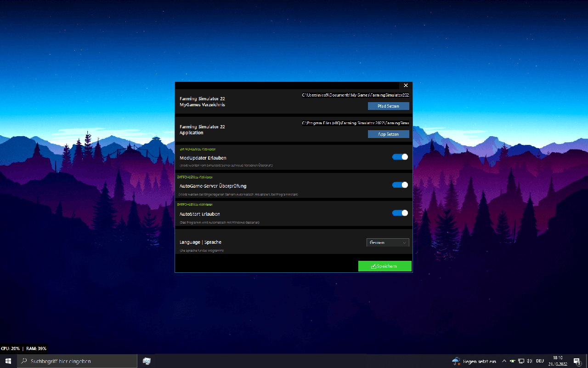Open the volume tray icon
The image size is (588, 368).
pos(530,361)
